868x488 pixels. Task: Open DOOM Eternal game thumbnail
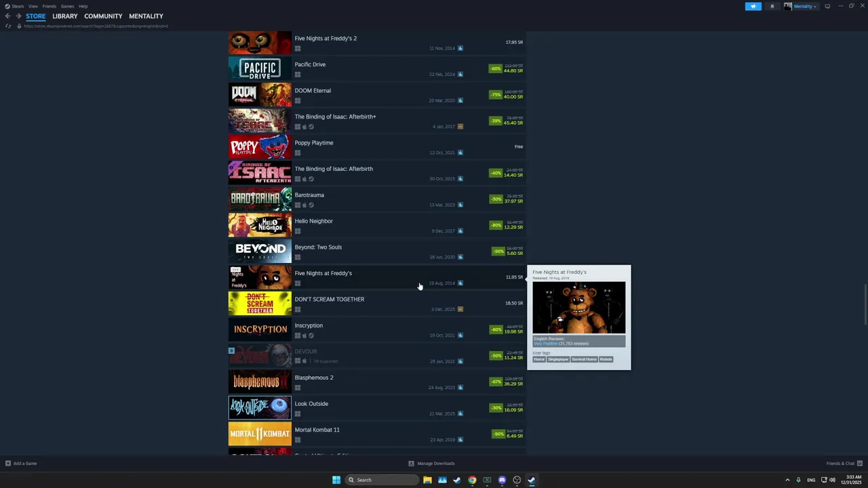260,95
